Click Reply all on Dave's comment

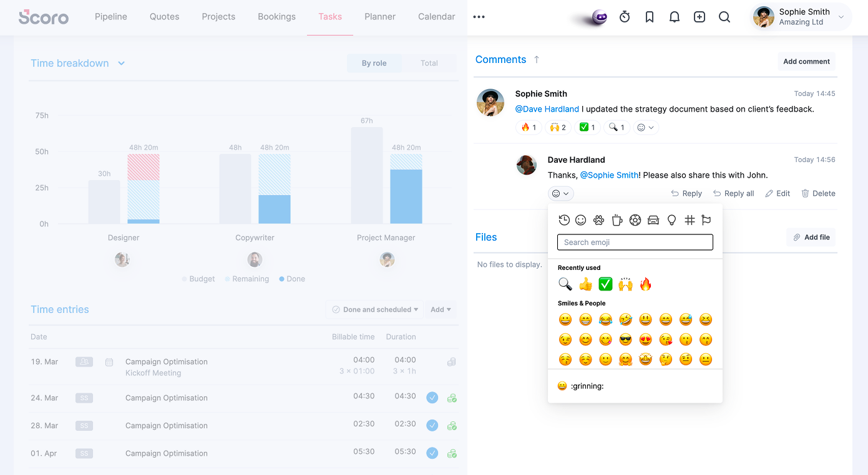(x=734, y=194)
